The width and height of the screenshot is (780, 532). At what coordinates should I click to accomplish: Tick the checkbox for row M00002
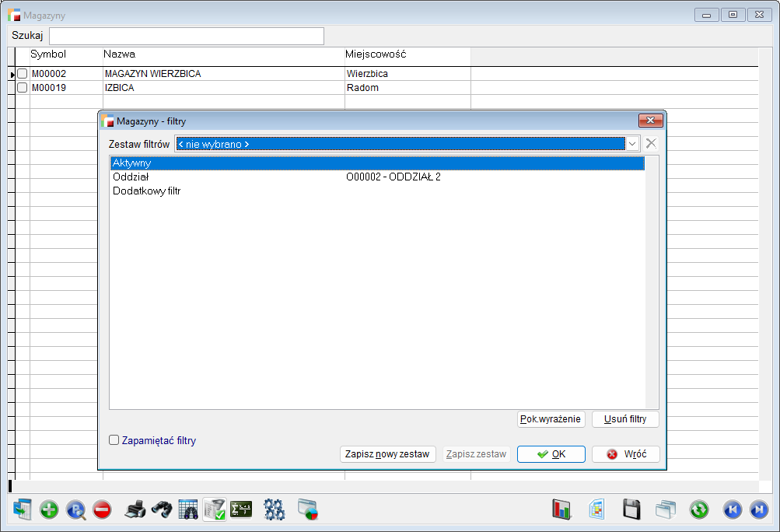23,74
